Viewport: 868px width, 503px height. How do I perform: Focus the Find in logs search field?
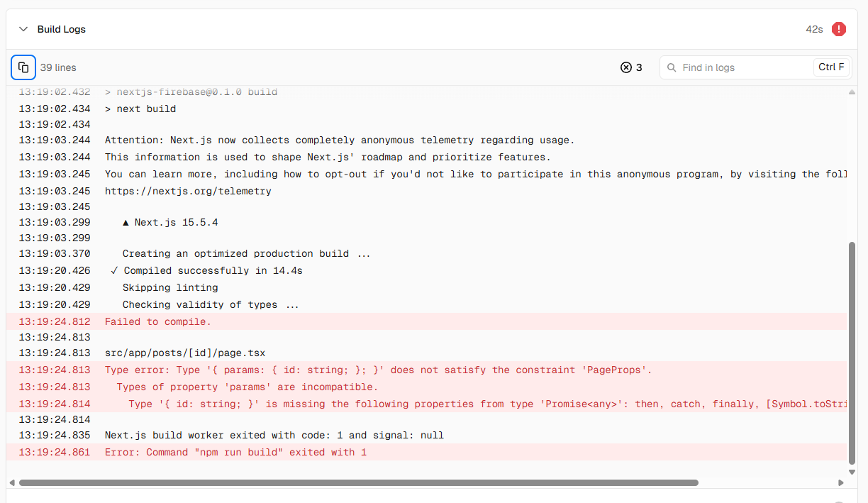[745, 67]
